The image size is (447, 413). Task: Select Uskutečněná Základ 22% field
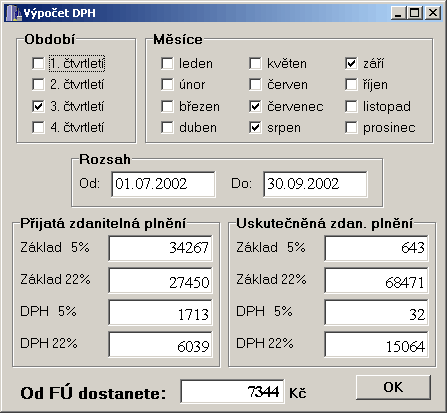pos(376,281)
